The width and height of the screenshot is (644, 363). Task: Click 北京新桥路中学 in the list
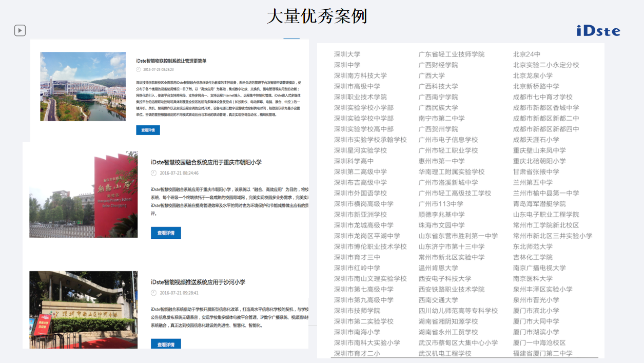pos(536,86)
